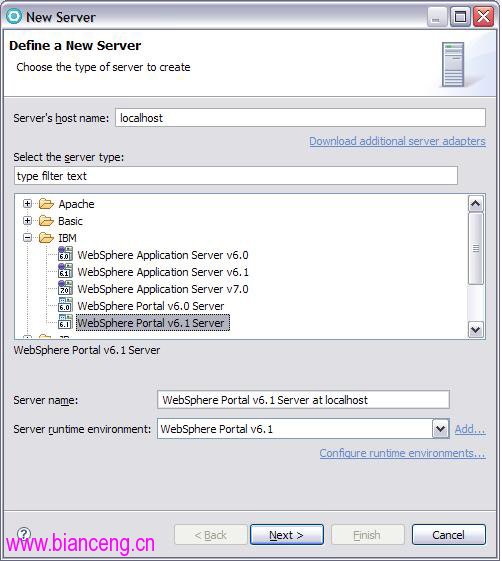Click the Basic folder icon

(46, 221)
